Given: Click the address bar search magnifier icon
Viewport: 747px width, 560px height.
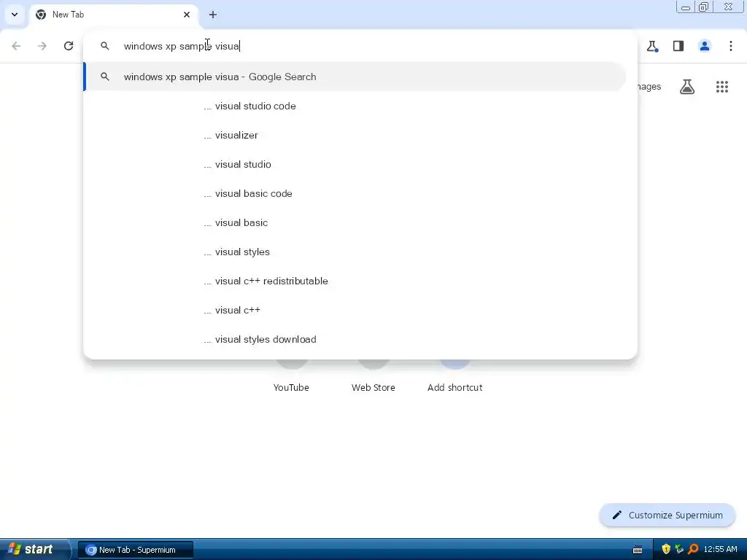Looking at the screenshot, I should pyautogui.click(x=105, y=46).
